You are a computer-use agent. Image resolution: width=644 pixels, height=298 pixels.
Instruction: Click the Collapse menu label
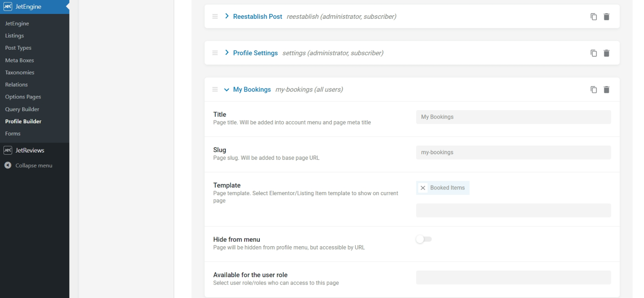tap(34, 166)
